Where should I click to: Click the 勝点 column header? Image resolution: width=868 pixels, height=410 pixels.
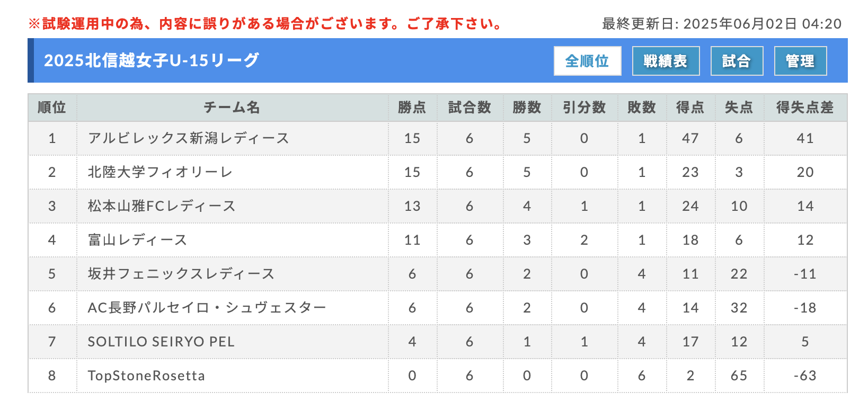pos(412,108)
